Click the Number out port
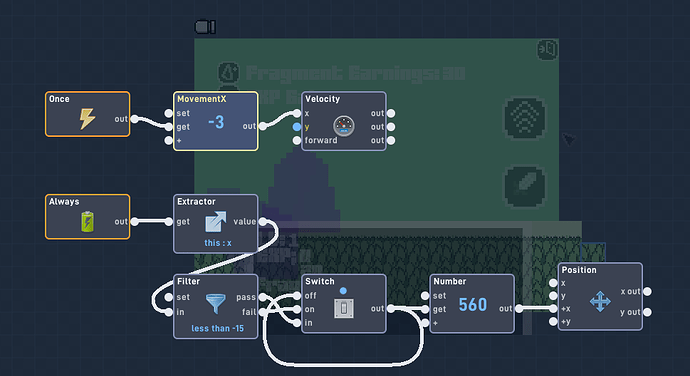Screen dimensions: 690x376 (x=519, y=309)
